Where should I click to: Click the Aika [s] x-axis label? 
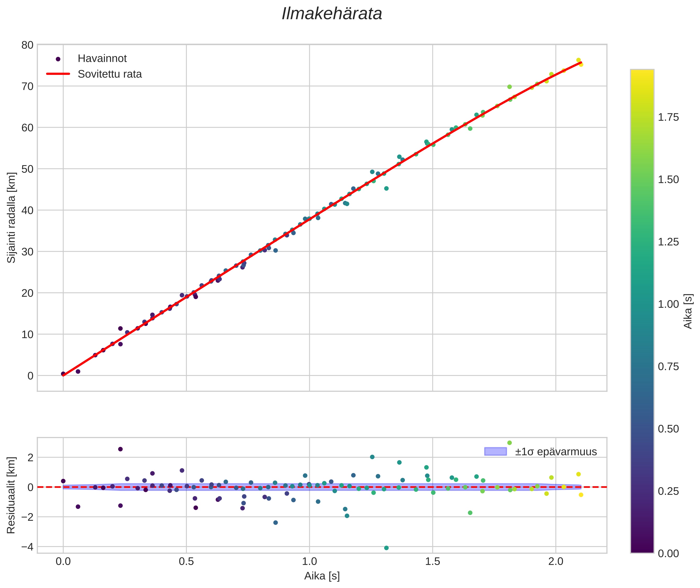coord(322,576)
